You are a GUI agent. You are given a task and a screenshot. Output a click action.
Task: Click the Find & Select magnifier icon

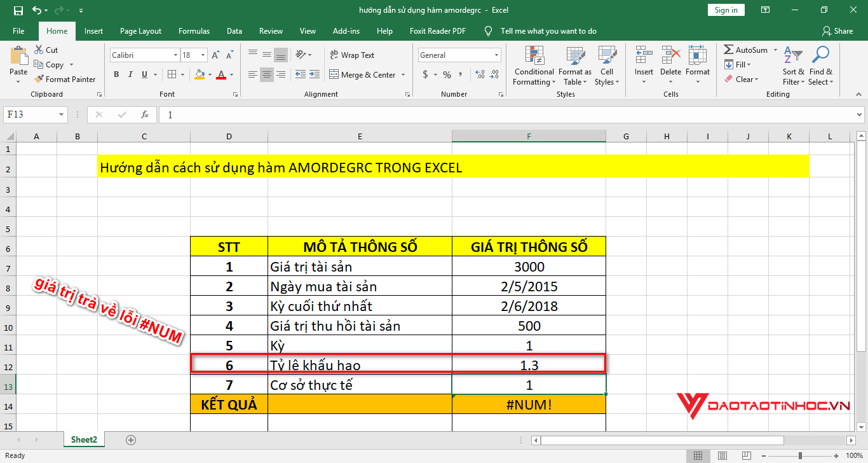point(820,66)
